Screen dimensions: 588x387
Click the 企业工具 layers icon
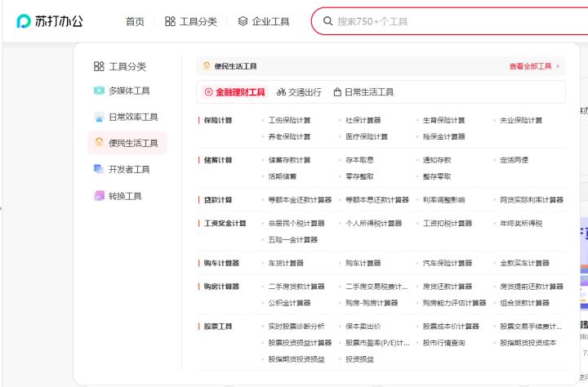pos(243,21)
